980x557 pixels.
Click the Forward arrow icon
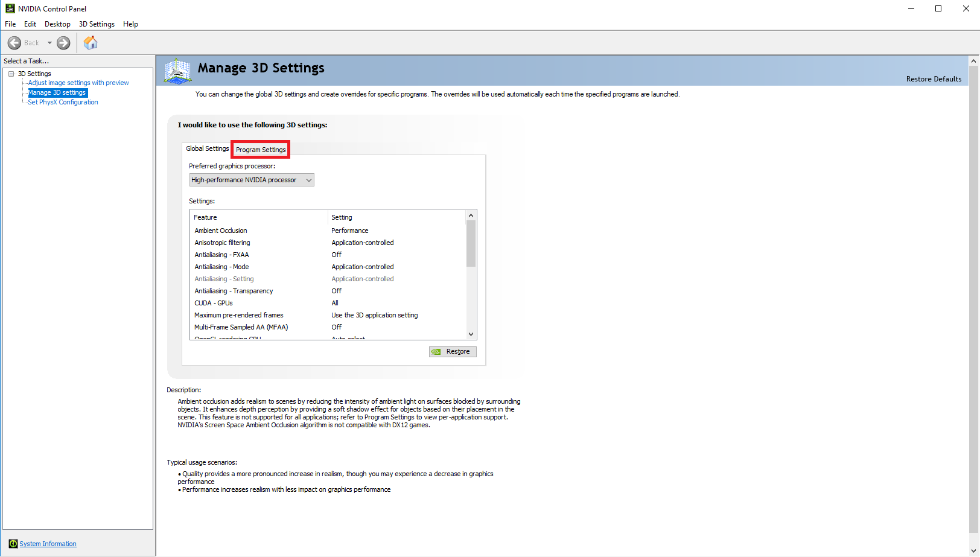pyautogui.click(x=63, y=43)
